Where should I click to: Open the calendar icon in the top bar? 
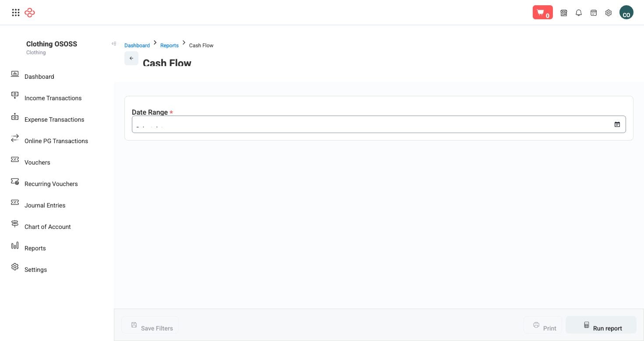[594, 13]
